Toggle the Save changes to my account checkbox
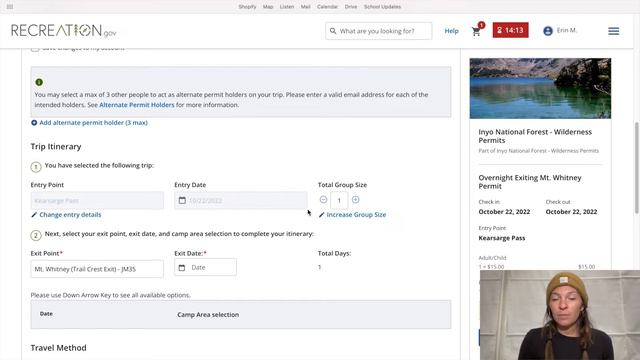The image size is (640, 360). [35, 49]
